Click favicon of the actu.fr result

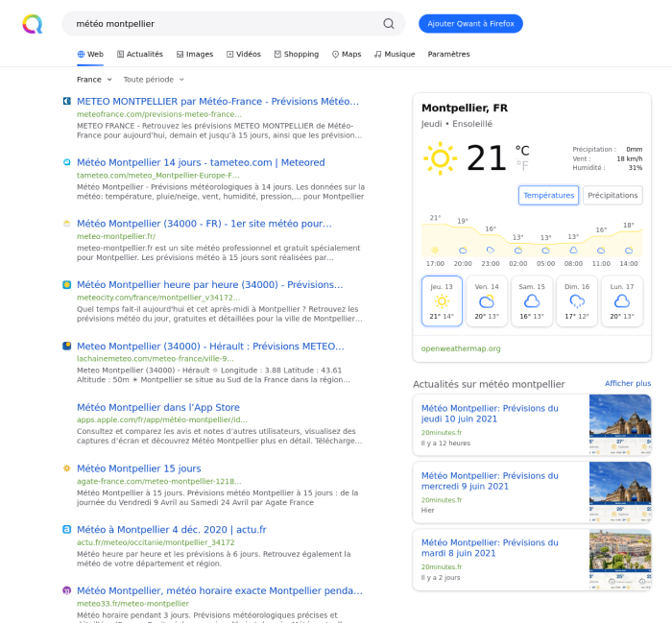pos(67,529)
